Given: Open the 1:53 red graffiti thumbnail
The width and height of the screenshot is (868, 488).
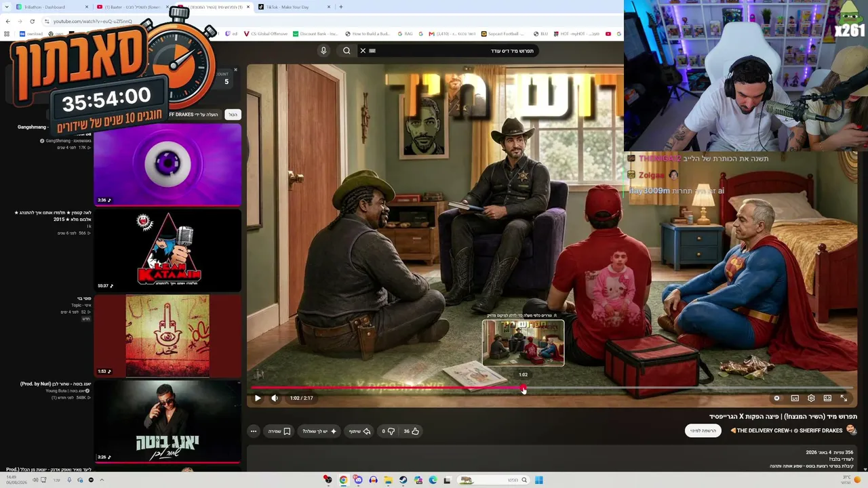Looking at the screenshot, I should pos(167,335).
